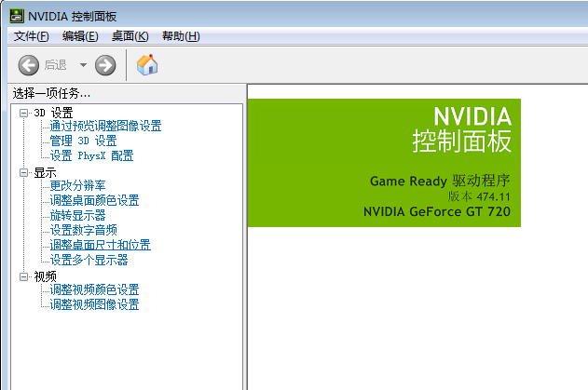The width and height of the screenshot is (588, 390).
Task: Open 调整视频图像设置 link
Action: (94, 304)
